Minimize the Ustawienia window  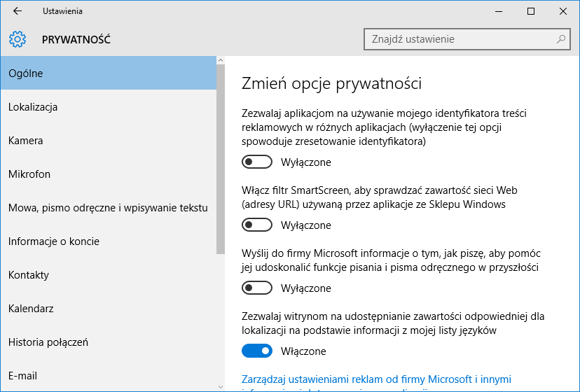click(x=499, y=11)
